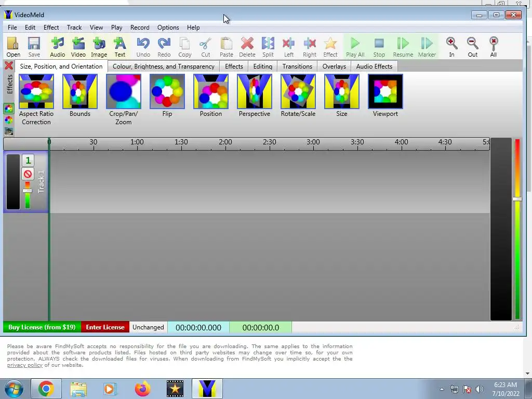532x399 pixels.
Task: Click the Windows Start button
Action: [14, 389]
